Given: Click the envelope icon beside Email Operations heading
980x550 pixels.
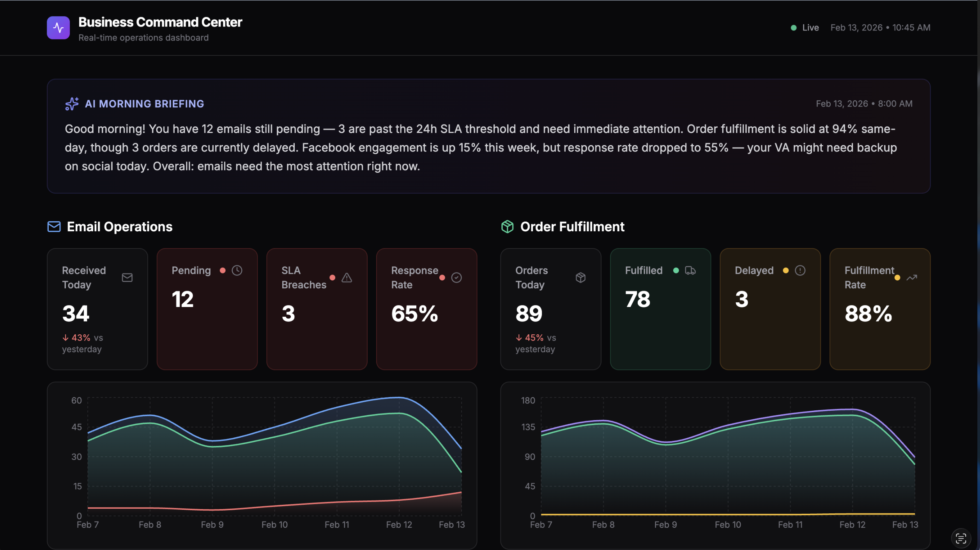Looking at the screenshot, I should 53,227.
